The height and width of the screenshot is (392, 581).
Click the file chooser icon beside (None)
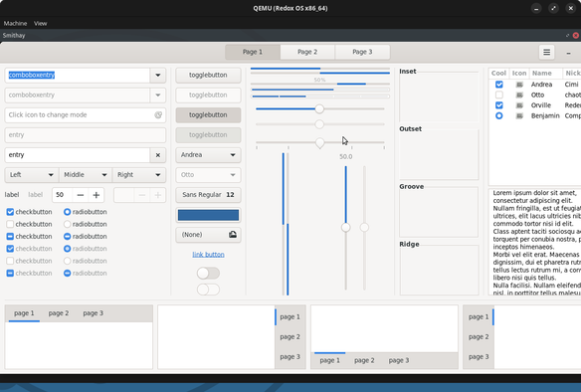tap(233, 235)
